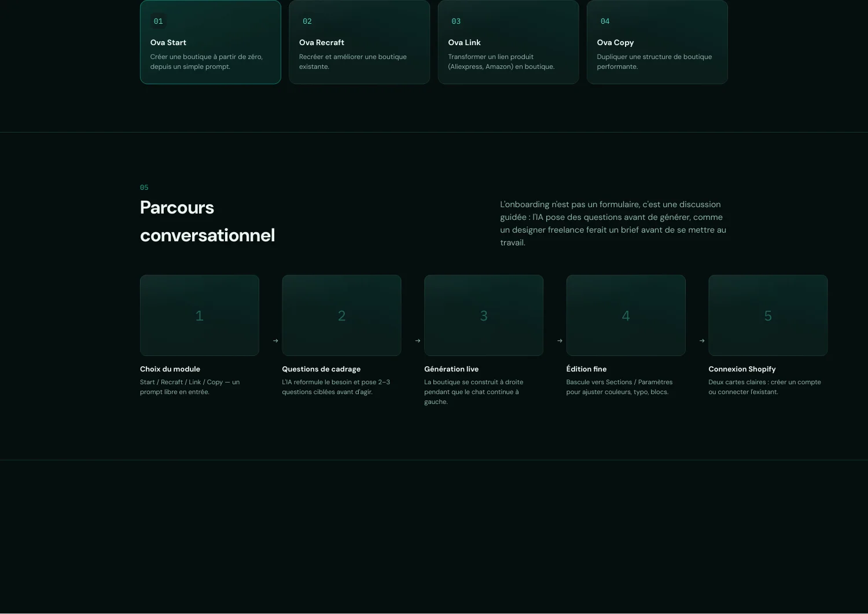Click 'Bascule vers Sections / Paramètres' description
The height and width of the screenshot is (614, 868).
coord(620,387)
